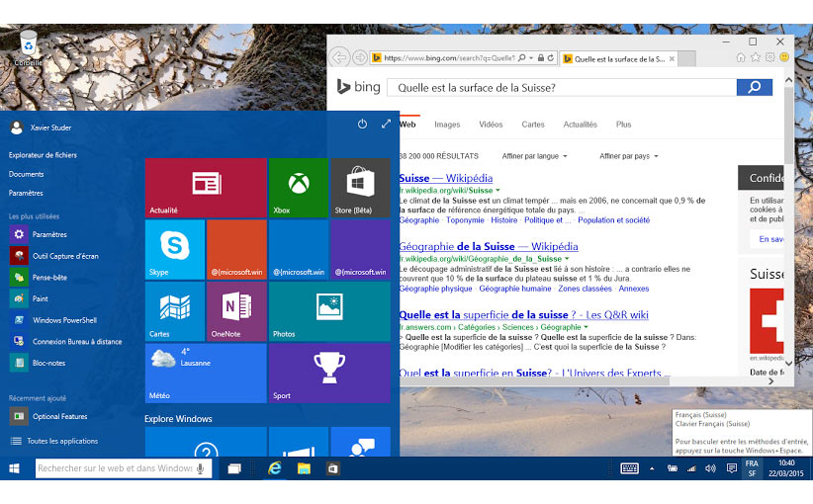
Task: Launch the Xbox tile
Action: (298, 188)
